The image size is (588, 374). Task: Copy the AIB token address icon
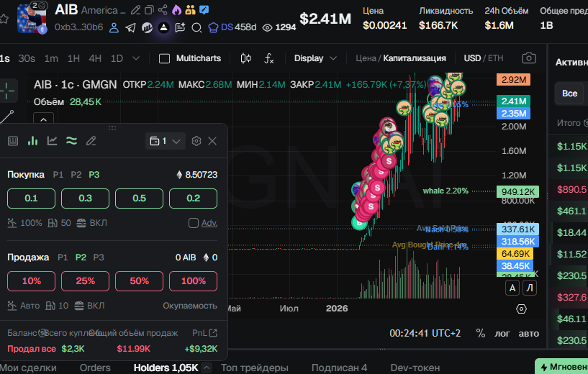coord(149,10)
